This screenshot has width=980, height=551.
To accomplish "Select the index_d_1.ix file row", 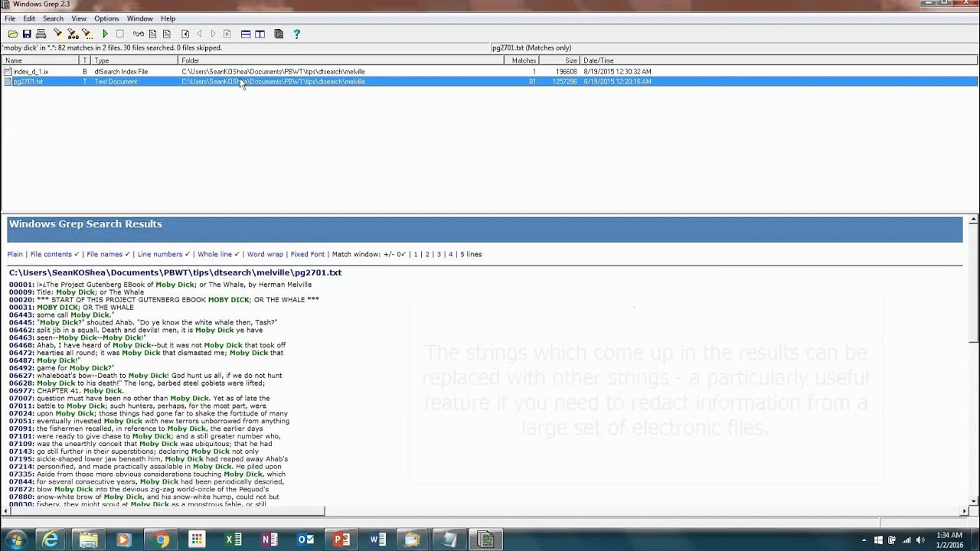I will pos(490,71).
